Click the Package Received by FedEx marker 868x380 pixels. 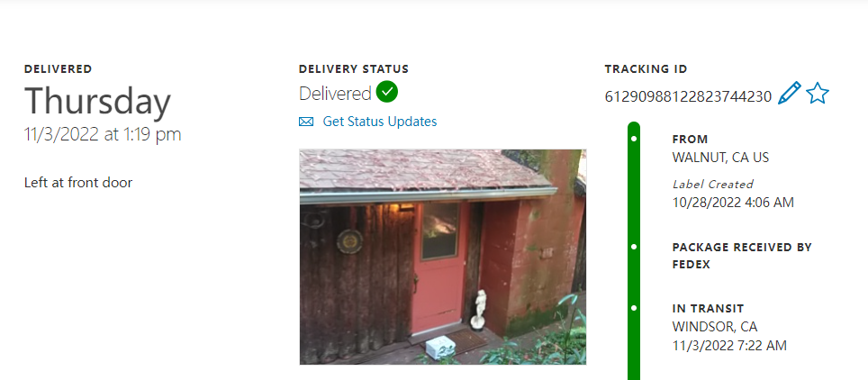tap(635, 247)
